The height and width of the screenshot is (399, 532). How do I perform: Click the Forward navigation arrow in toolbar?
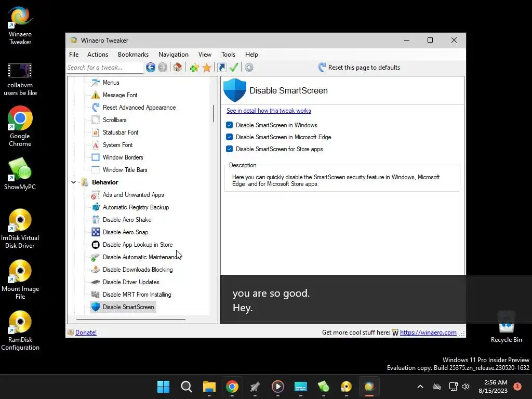click(x=163, y=68)
